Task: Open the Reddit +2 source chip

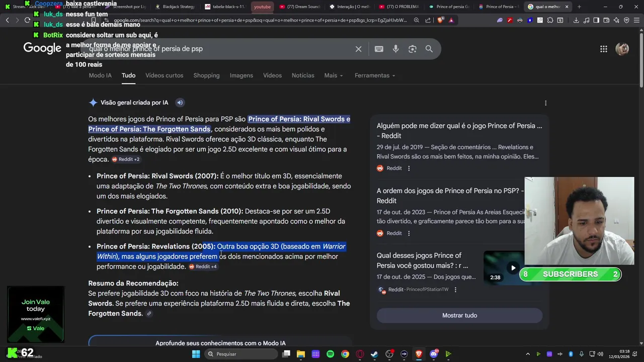Action: [126, 159]
